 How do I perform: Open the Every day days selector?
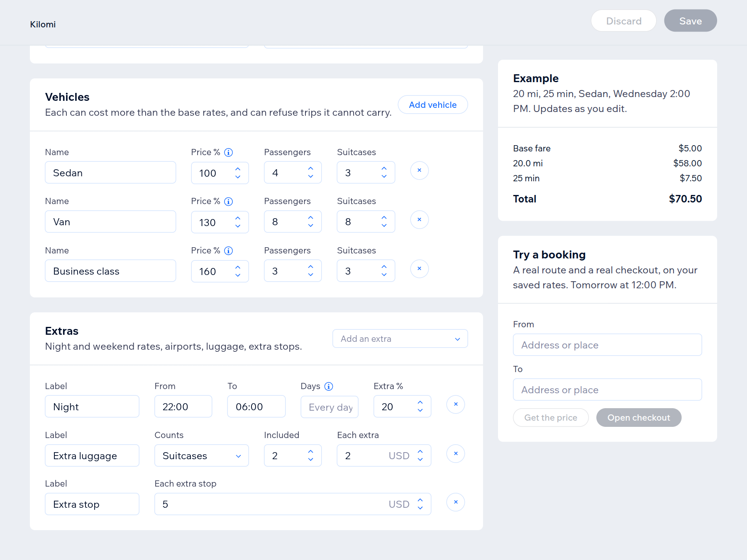pyautogui.click(x=330, y=407)
